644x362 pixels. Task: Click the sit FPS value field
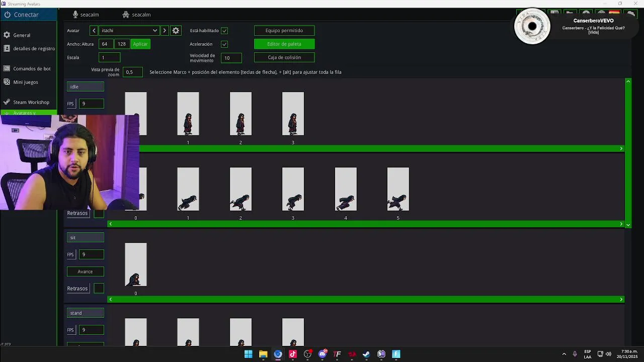click(x=92, y=254)
